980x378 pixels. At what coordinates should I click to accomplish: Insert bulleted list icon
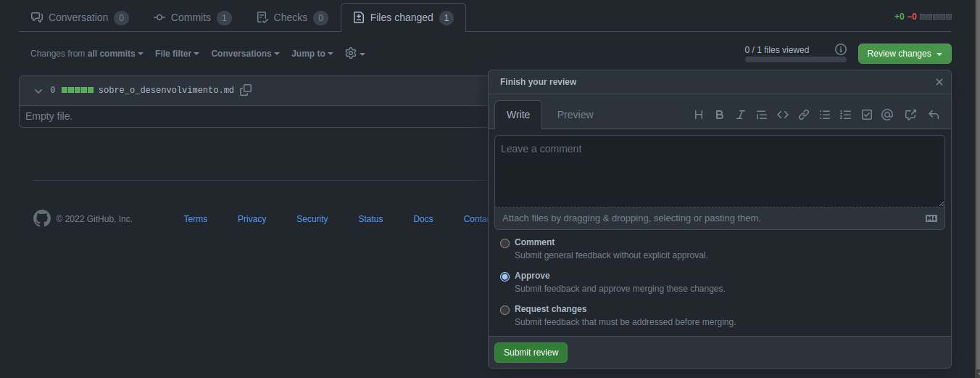tap(825, 115)
